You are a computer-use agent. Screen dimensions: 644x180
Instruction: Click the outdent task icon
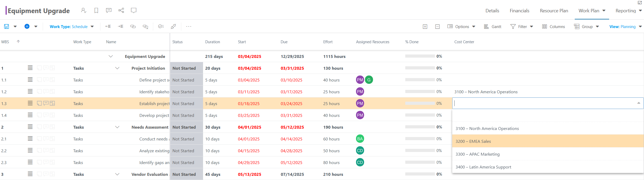[x=108, y=26]
